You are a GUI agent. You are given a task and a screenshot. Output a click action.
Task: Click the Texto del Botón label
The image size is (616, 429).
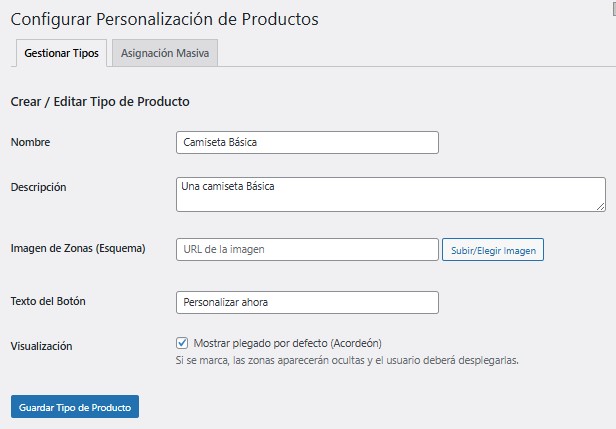[x=49, y=301]
